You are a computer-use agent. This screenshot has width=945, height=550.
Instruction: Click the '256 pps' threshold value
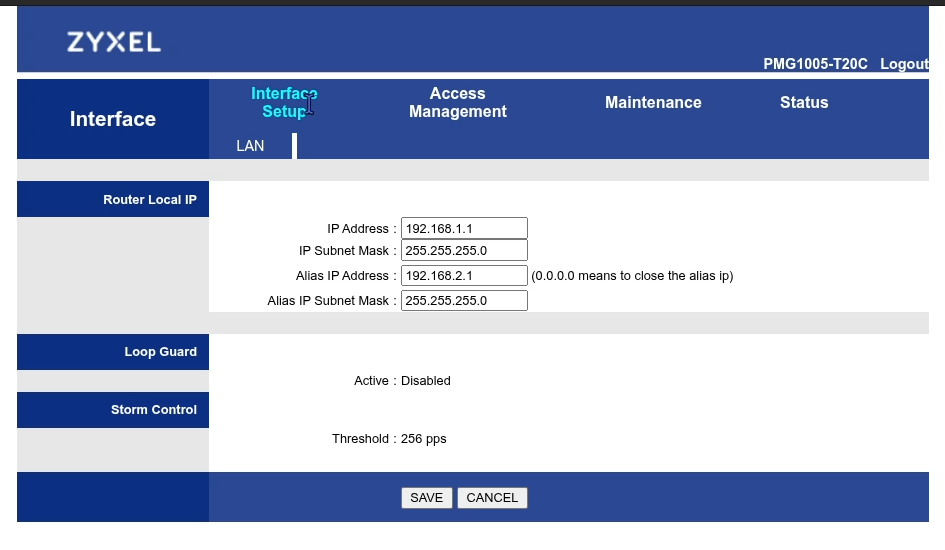coord(424,439)
